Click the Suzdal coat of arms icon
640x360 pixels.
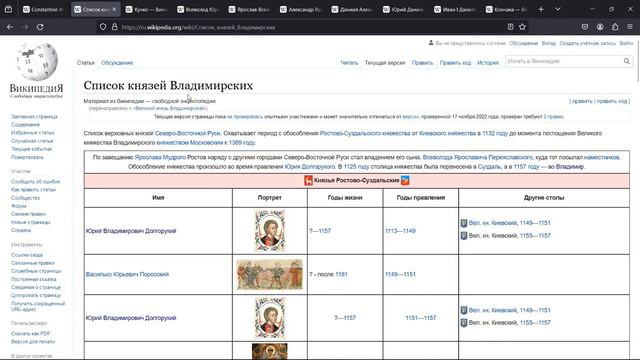tap(405, 180)
